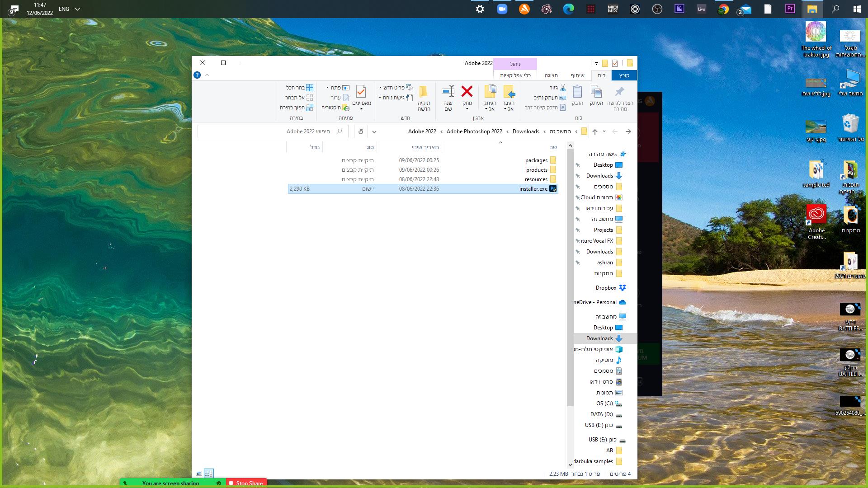Click Downloads in the breadcrumb path

525,131
